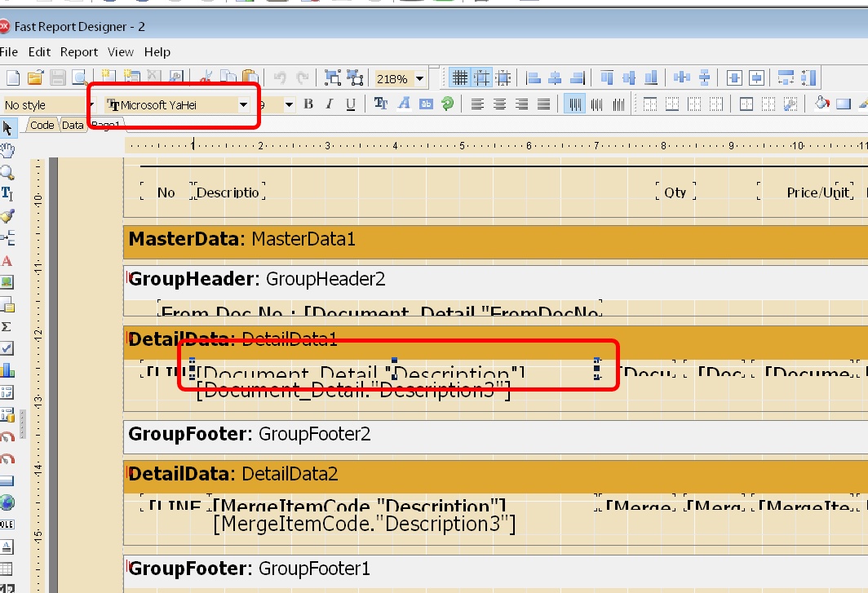Click the Undo arrow icon
This screenshot has height=593, width=868.
tap(281, 78)
